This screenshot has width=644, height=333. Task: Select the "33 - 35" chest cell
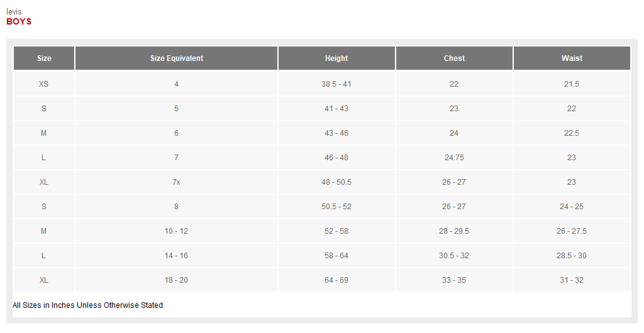click(454, 280)
